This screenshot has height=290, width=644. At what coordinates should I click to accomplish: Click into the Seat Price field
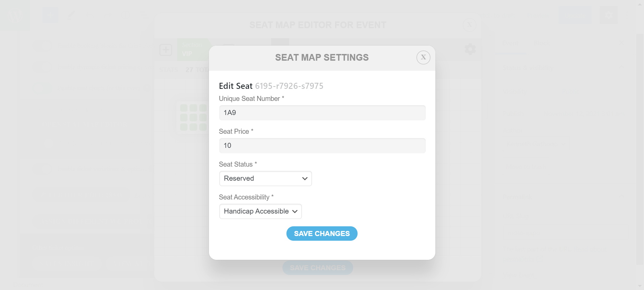pos(322,146)
